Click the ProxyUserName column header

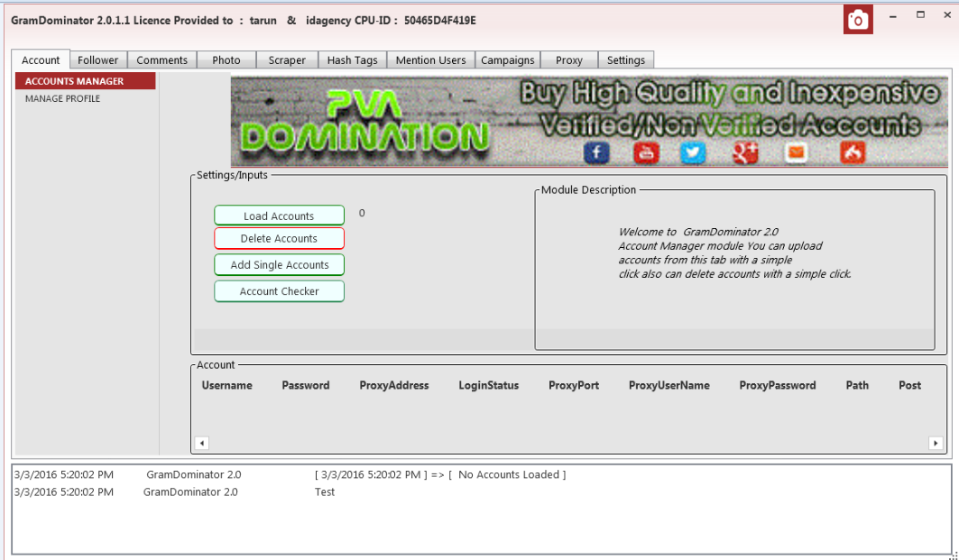click(x=669, y=385)
